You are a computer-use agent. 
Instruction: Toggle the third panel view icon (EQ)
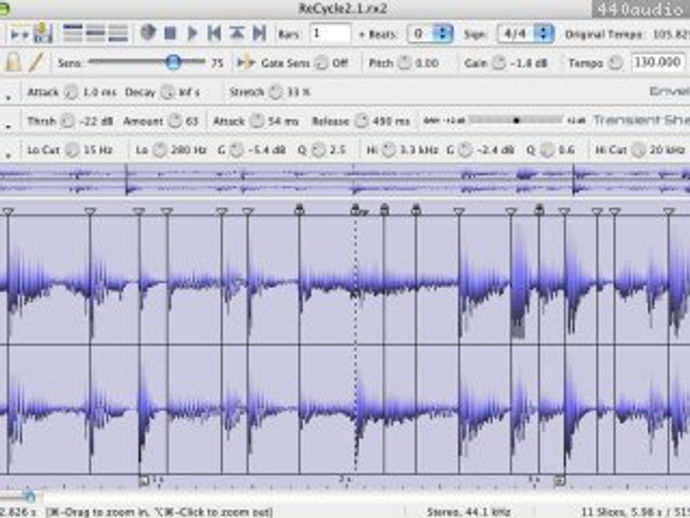(x=118, y=33)
